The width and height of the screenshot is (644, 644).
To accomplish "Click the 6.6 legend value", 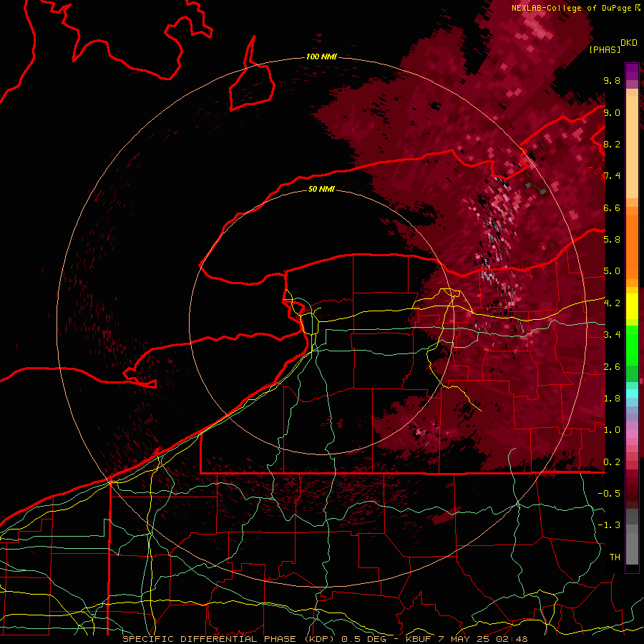I will click(612, 208).
